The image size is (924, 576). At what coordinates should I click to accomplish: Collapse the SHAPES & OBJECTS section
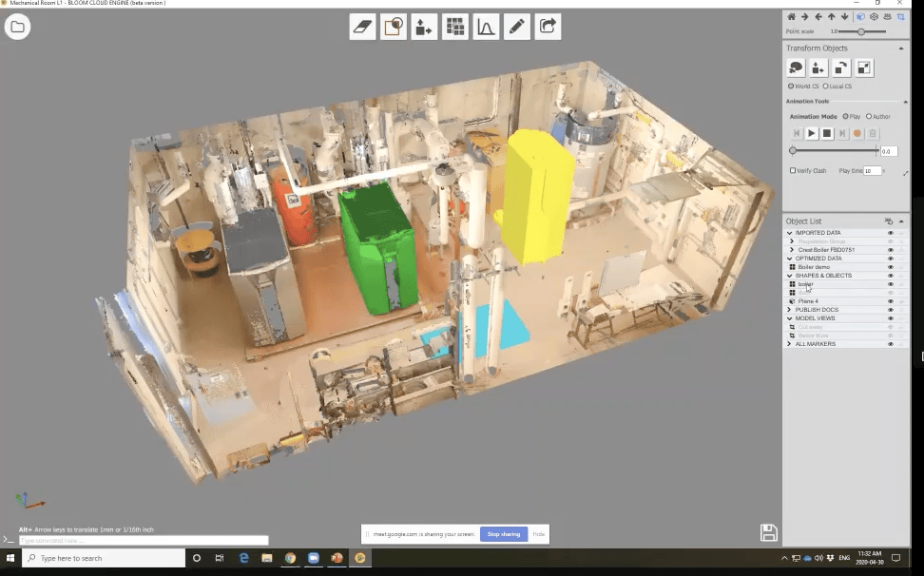[789, 276]
